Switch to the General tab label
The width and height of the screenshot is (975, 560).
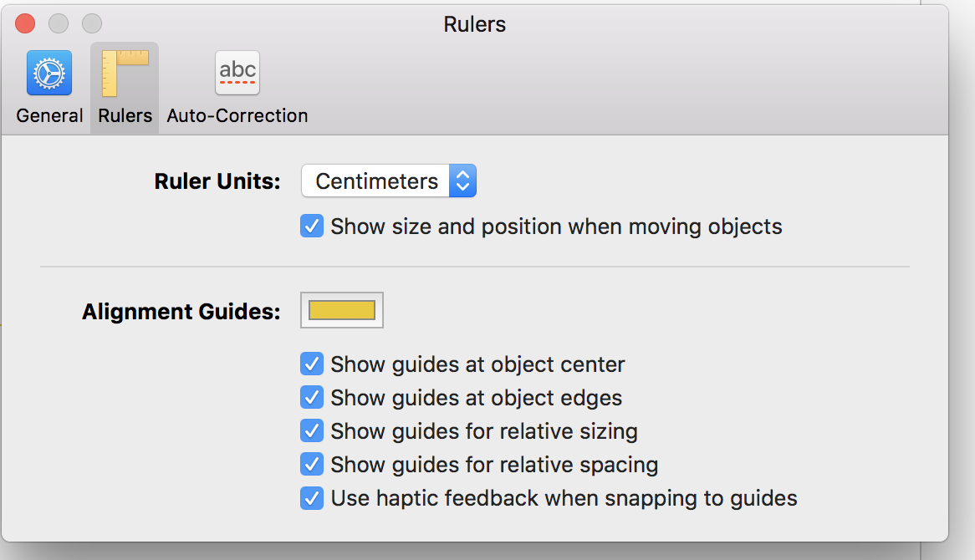click(x=49, y=115)
